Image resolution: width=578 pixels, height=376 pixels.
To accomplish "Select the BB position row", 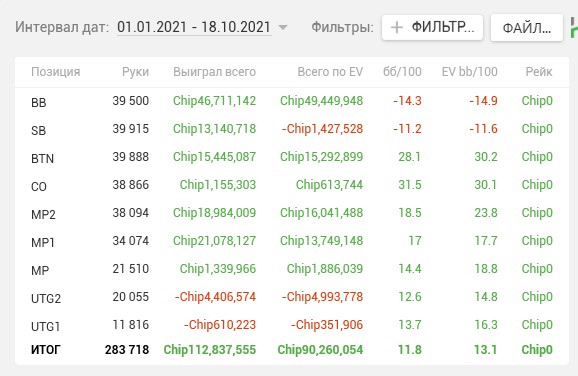I will pyautogui.click(x=292, y=101).
